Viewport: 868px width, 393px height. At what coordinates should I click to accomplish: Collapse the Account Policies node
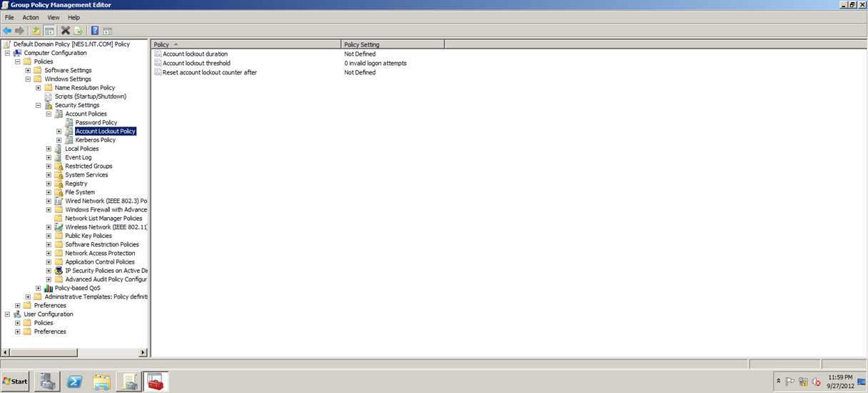click(x=49, y=114)
